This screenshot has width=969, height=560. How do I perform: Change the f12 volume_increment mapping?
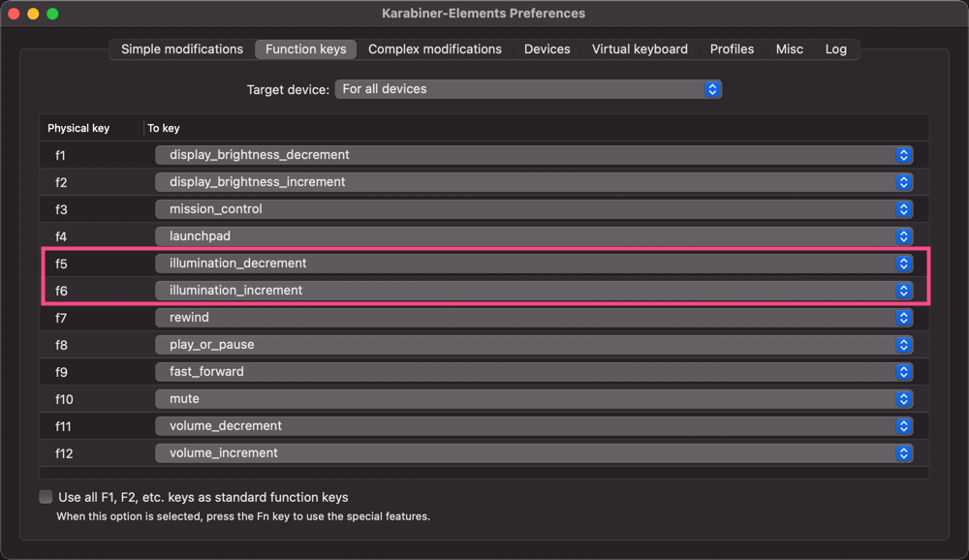[x=534, y=453]
